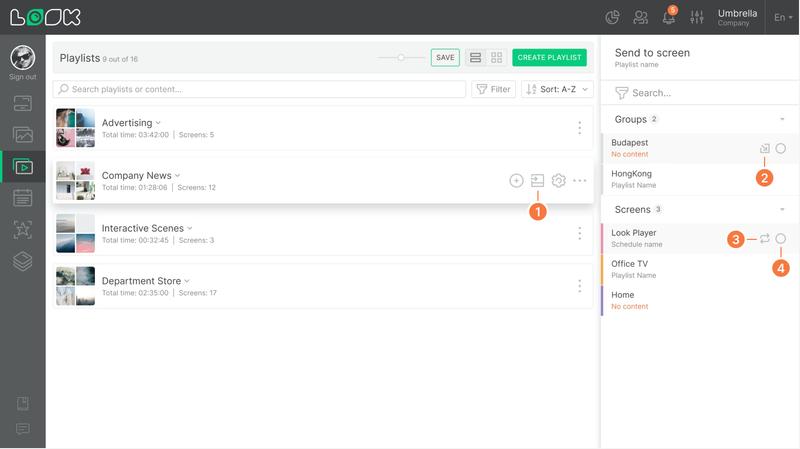Click the CREATE PLAYLIST button

coord(549,58)
